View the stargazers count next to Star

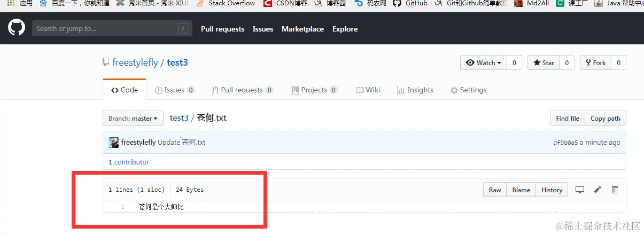point(567,62)
